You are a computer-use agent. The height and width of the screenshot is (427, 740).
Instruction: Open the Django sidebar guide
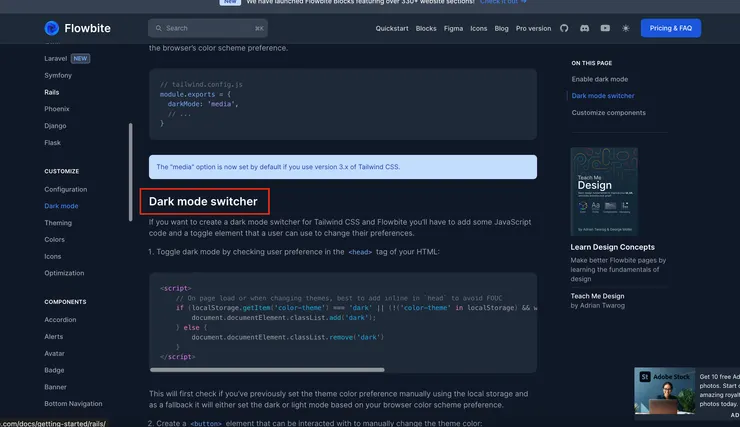tap(55, 126)
